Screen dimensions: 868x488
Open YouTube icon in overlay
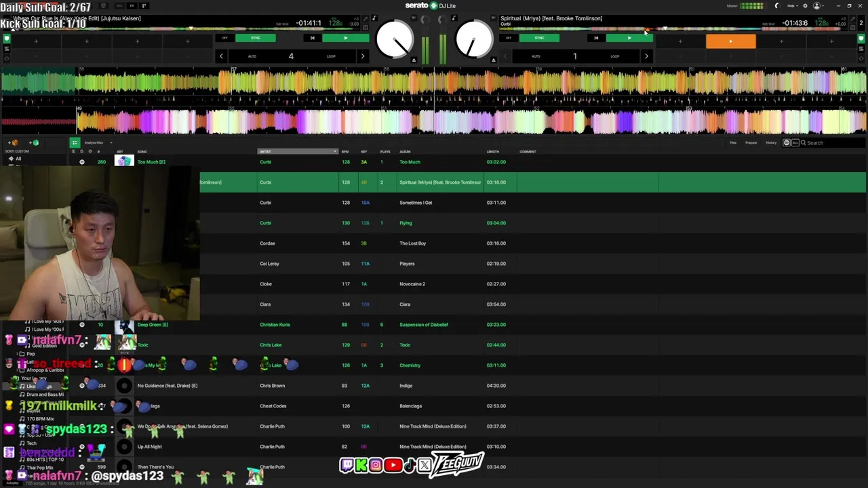(392, 465)
